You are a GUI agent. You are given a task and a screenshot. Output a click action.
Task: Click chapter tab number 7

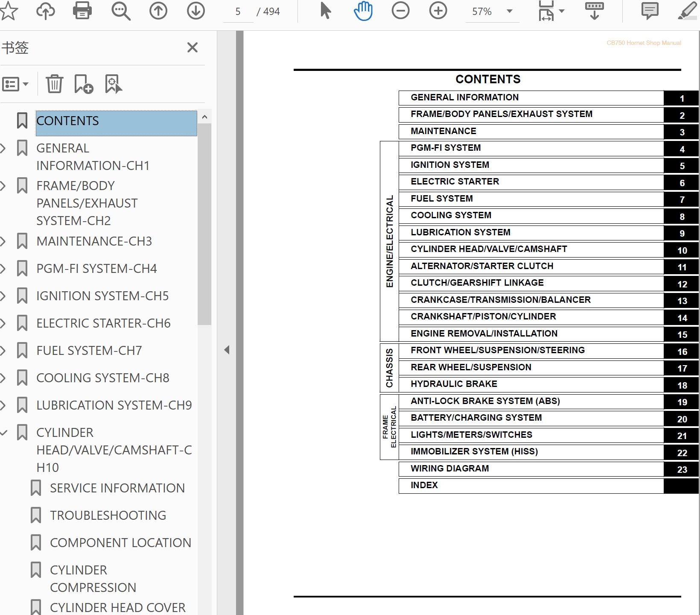682,199
